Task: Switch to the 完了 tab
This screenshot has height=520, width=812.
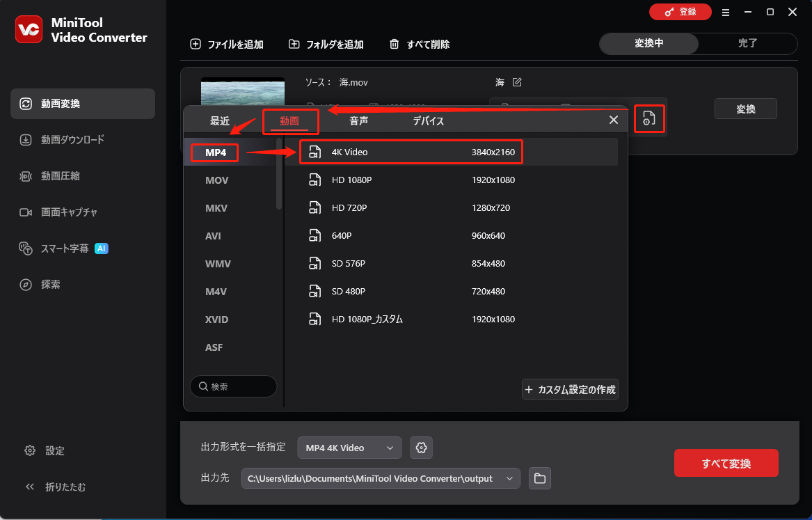Action: pyautogui.click(x=747, y=43)
